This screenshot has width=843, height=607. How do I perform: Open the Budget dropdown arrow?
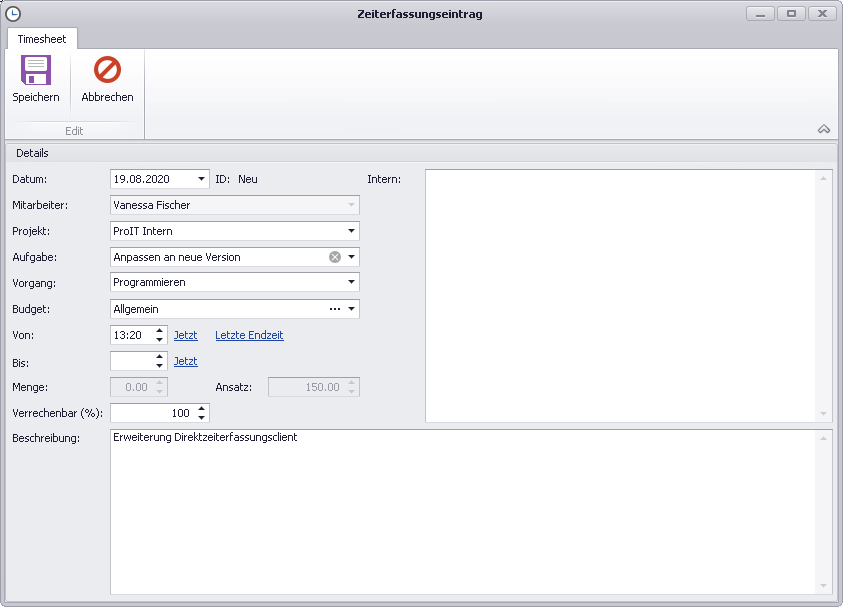pos(351,309)
